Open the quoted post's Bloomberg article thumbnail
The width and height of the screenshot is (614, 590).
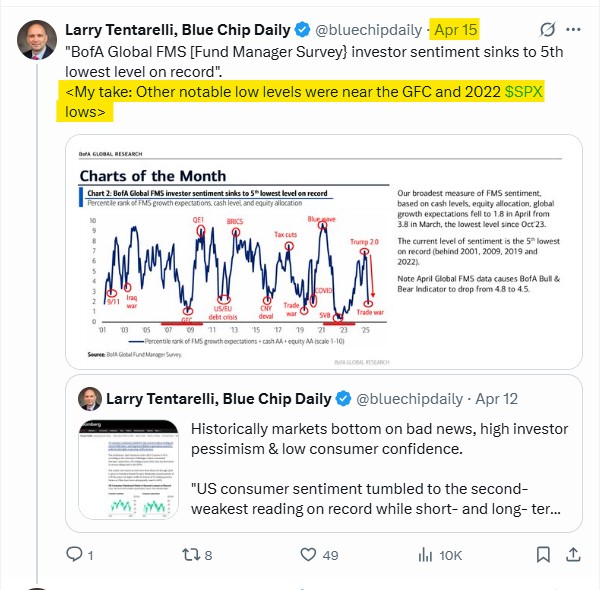click(128, 470)
